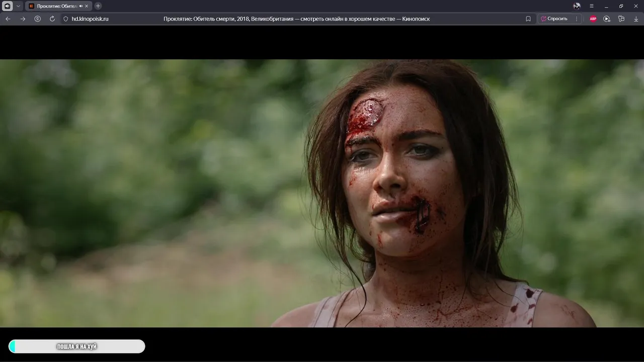Click the Спросить assistant button
The width and height of the screenshot is (644, 362).
click(554, 19)
